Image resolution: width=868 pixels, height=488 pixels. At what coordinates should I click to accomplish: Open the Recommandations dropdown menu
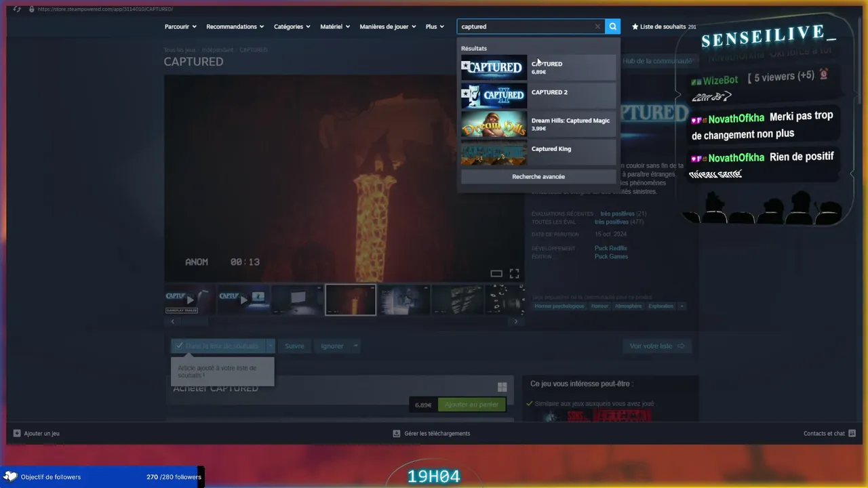pyautogui.click(x=235, y=26)
